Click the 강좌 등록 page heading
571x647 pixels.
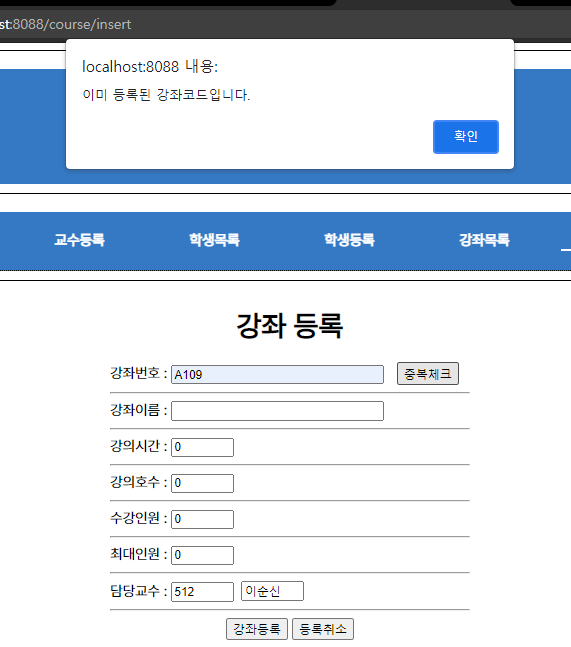tap(290, 326)
